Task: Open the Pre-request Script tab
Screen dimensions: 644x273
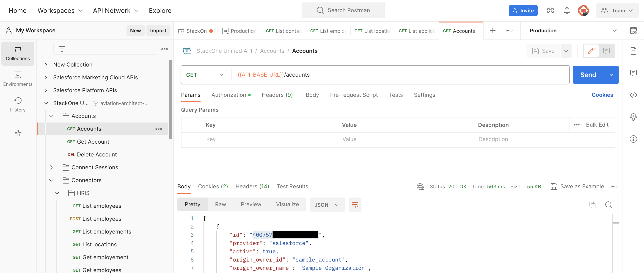Action: click(354, 95)
